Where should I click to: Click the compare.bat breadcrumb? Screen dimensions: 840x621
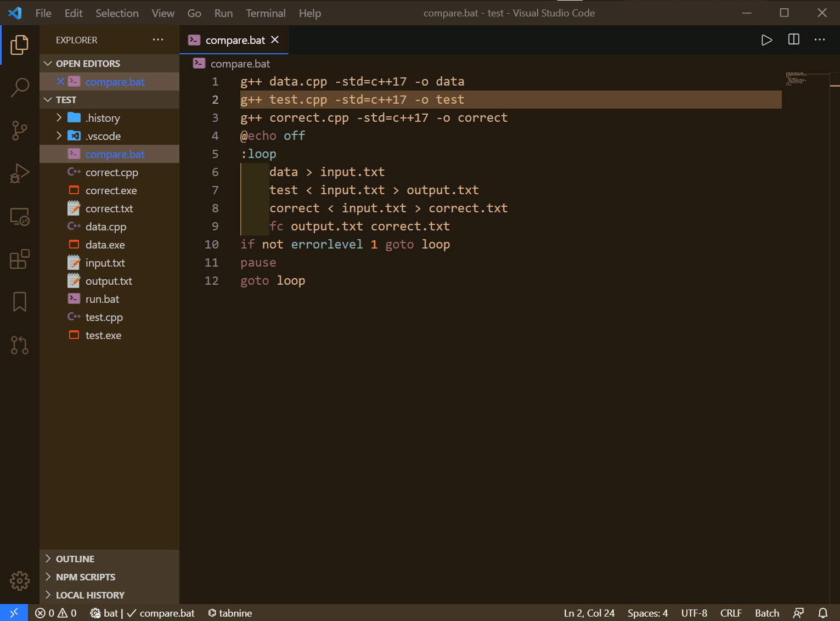pos(240,64)
